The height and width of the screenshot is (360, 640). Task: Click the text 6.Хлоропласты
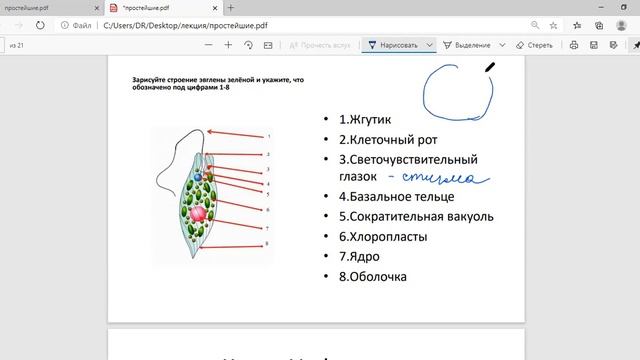pos(383,236)
